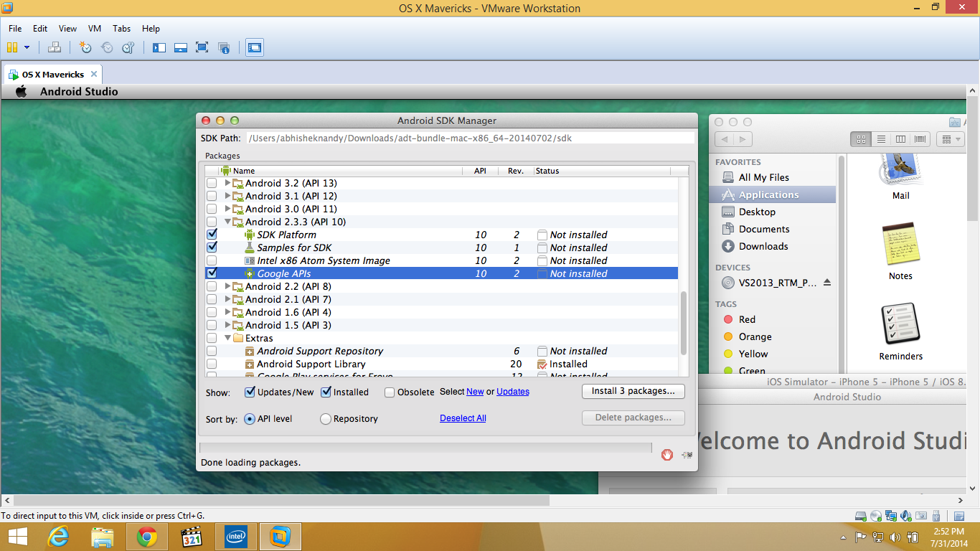Screen dimensions: 980x551
Task: Open the VMware Tabs menu
Action: 122,29
